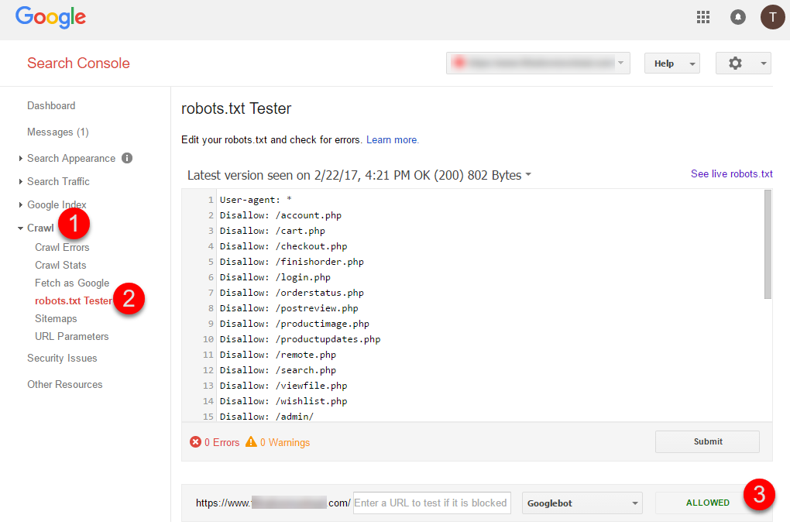Open Other Resources

point(64,384)
